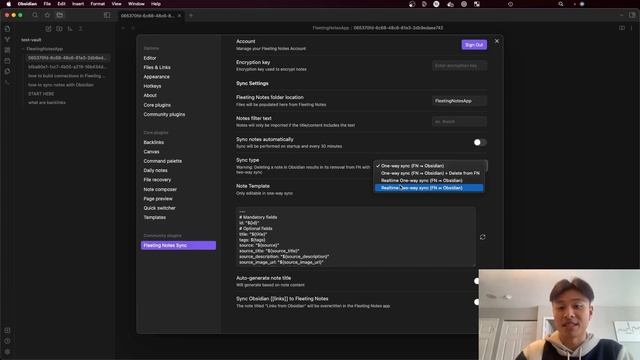Screen dimensions: 640x360
Task: Open the search pane icon
Action: click(x=35, y=15)
